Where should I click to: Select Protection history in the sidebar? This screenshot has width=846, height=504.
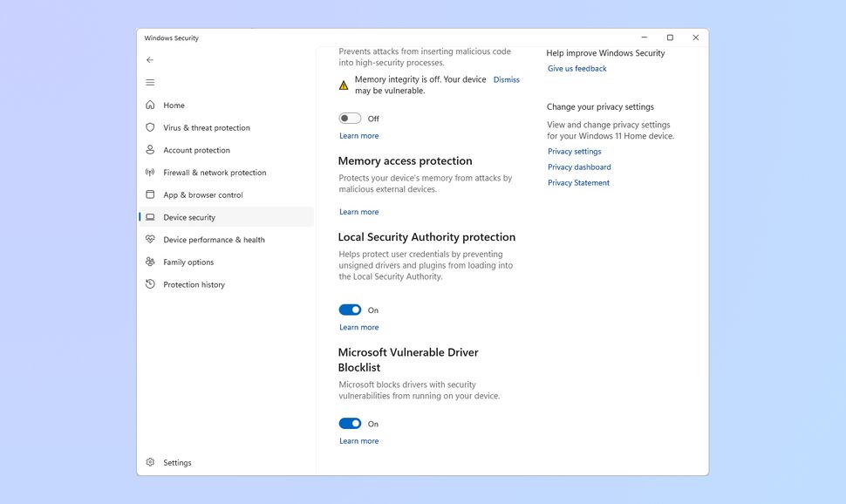(195, 284)
